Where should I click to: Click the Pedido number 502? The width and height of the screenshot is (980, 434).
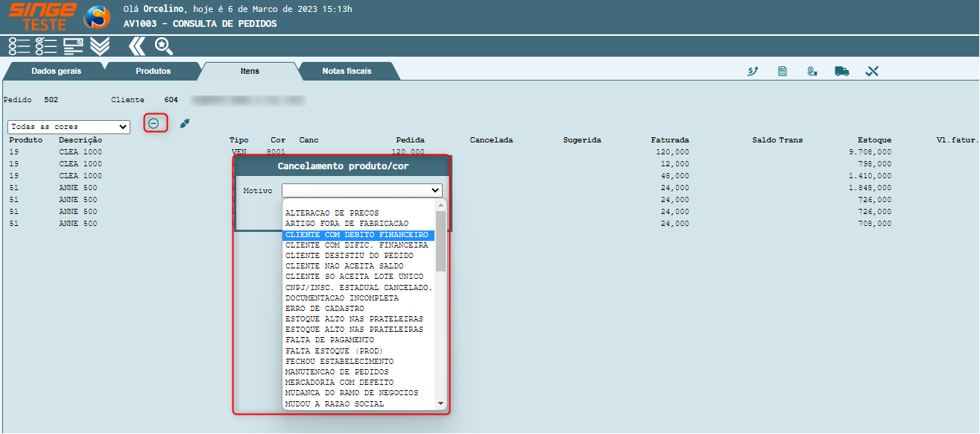(51, 99)
